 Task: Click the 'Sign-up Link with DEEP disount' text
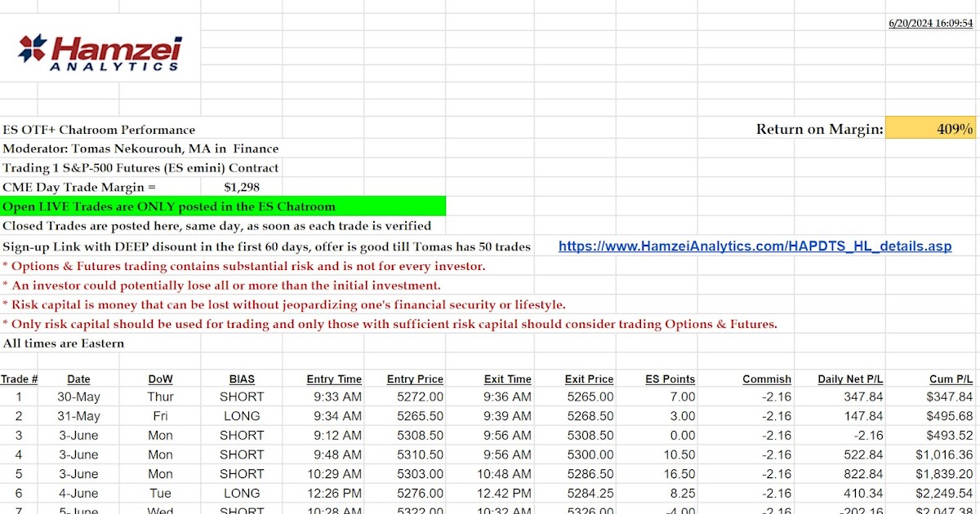[267, 246]
